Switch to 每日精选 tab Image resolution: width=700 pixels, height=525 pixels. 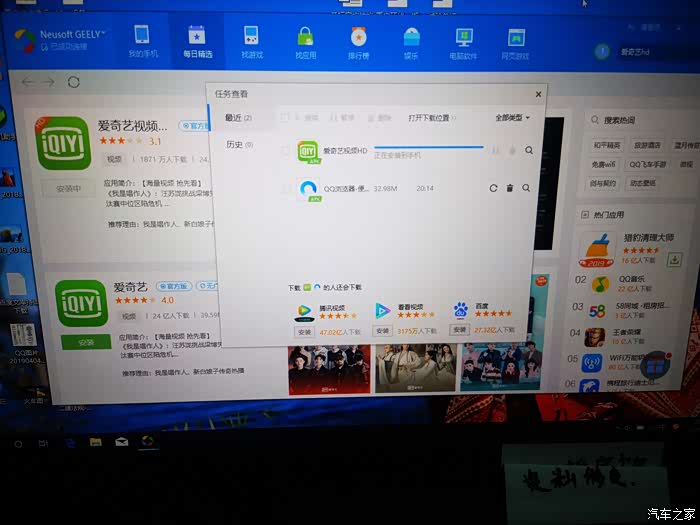(197, 42)
